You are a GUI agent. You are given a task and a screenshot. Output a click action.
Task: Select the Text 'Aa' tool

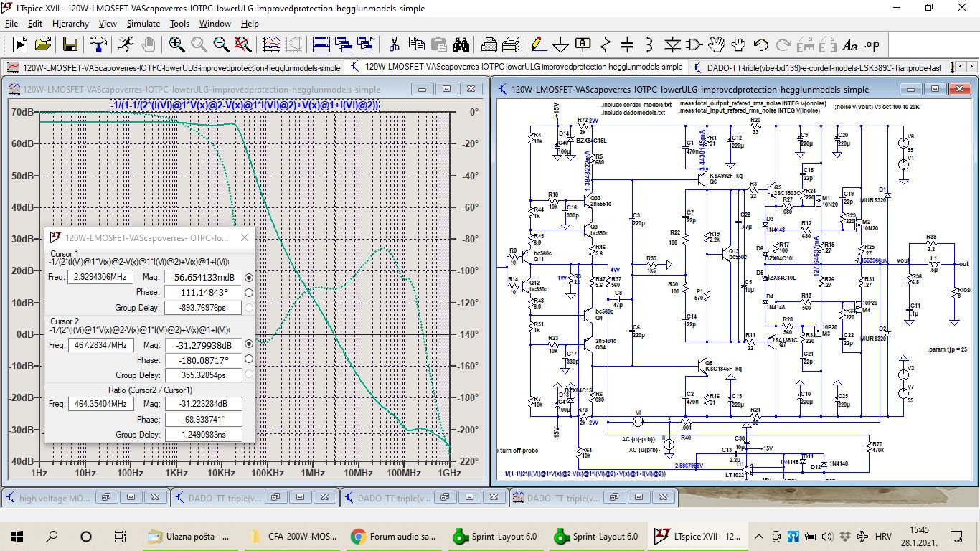click(x=850, y=44)
